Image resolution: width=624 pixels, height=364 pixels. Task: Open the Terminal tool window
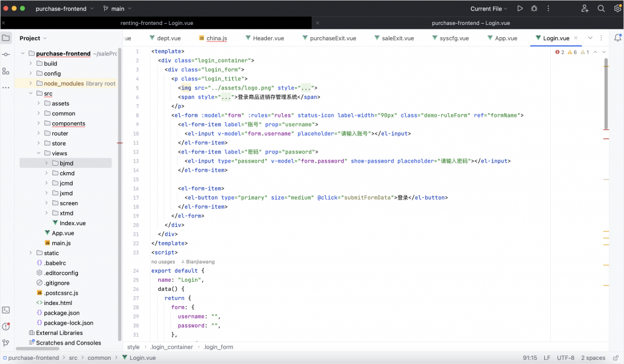[6, 310]
